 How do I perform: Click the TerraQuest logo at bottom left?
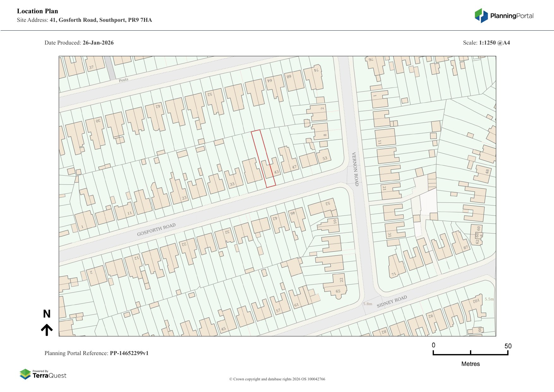(43, 374)
